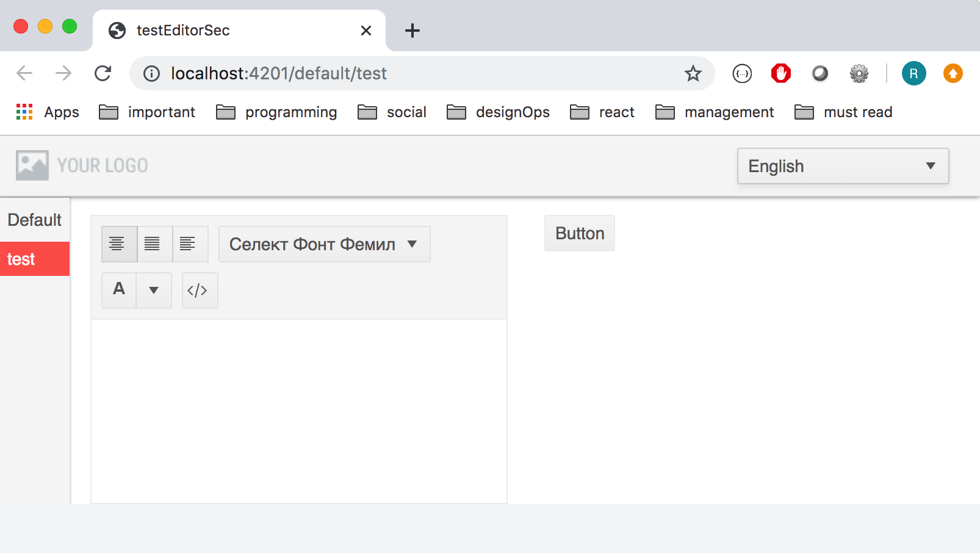Open the management bookmarks folder

coord(715,112)
